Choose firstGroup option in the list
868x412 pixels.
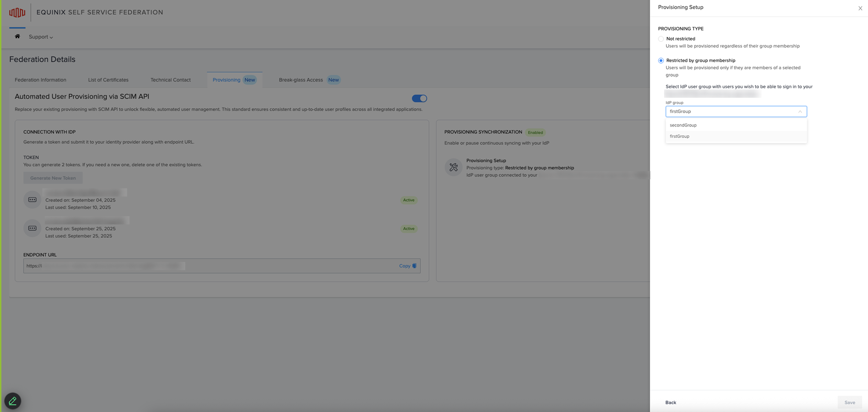(679, 136)
